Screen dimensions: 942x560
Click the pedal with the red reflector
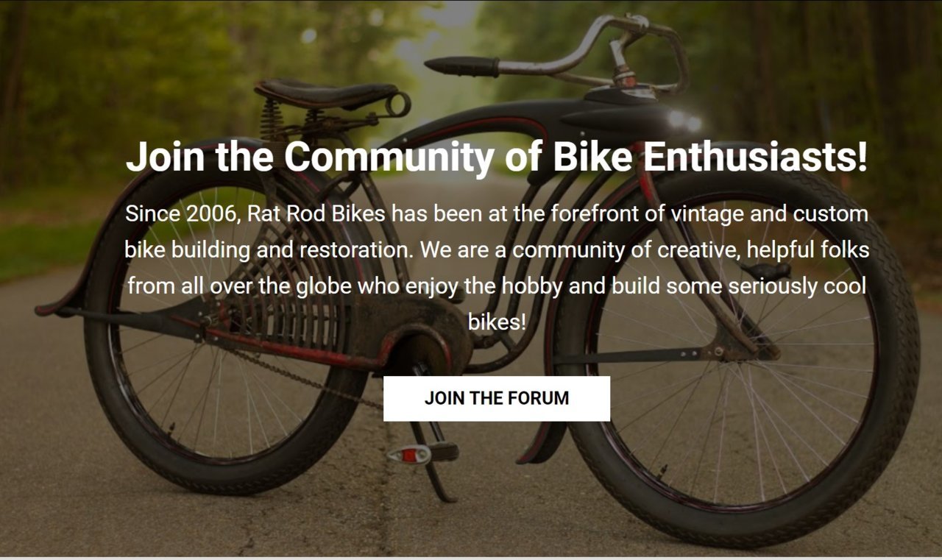coord(422,452)
